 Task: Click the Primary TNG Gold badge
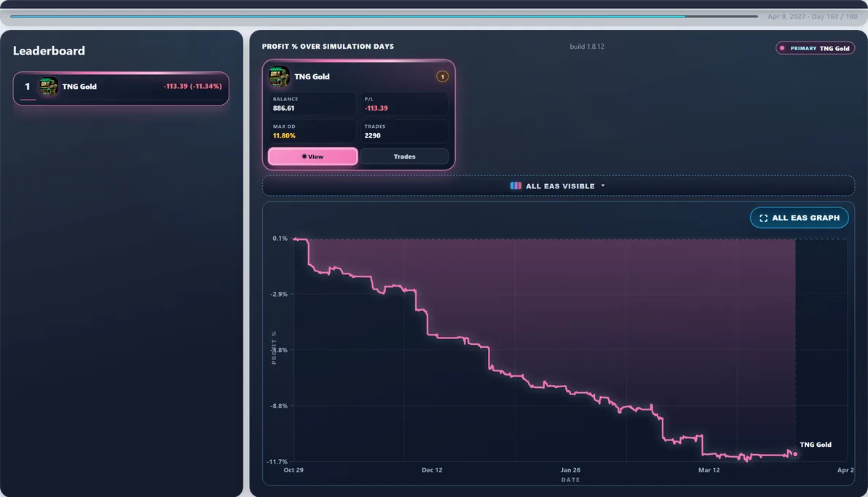click(x=815, y=48)
